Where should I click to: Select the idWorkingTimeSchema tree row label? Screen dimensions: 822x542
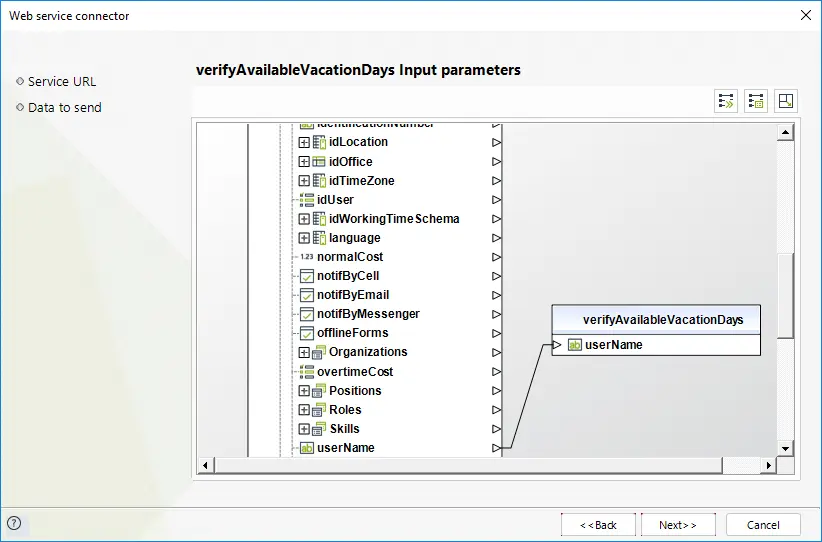click(x=394, y=219)
